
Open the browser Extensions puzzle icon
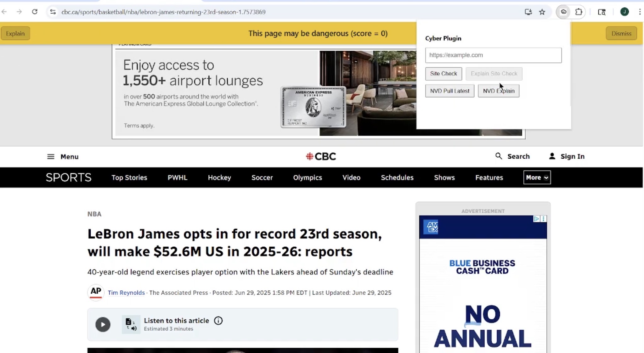pos(579,12)
